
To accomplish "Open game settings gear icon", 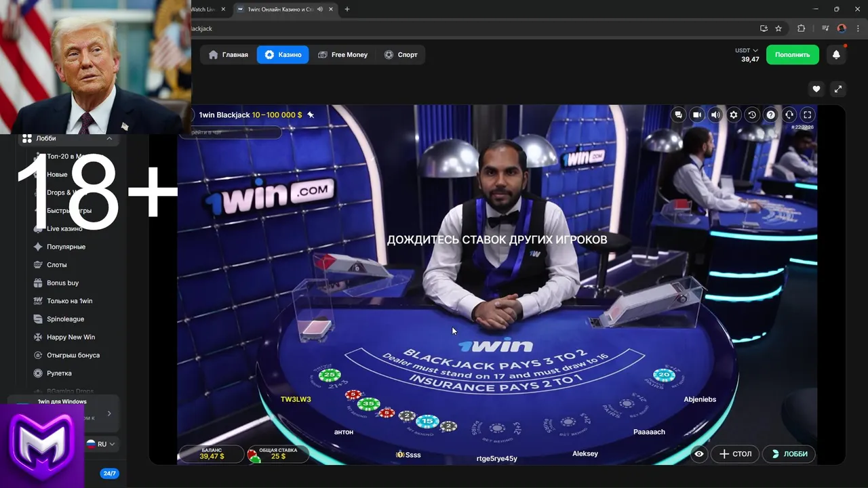I will (733, 115).
